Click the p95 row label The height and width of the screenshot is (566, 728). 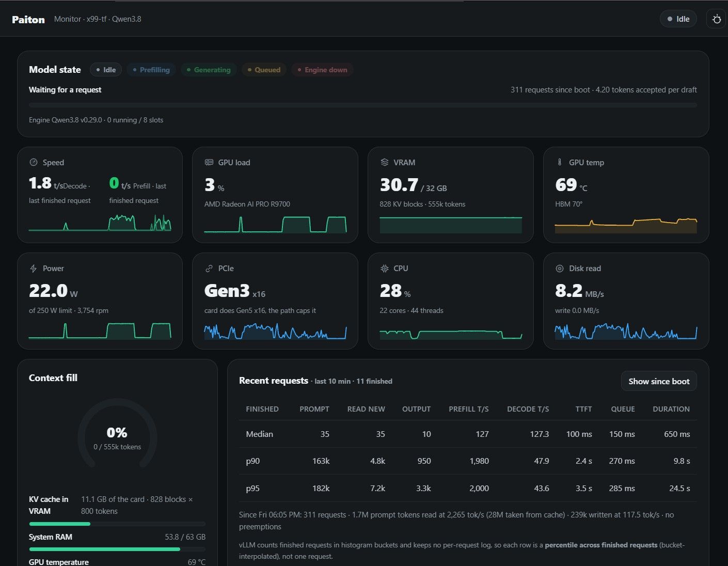pyautogui.click(x=252, y=488)
